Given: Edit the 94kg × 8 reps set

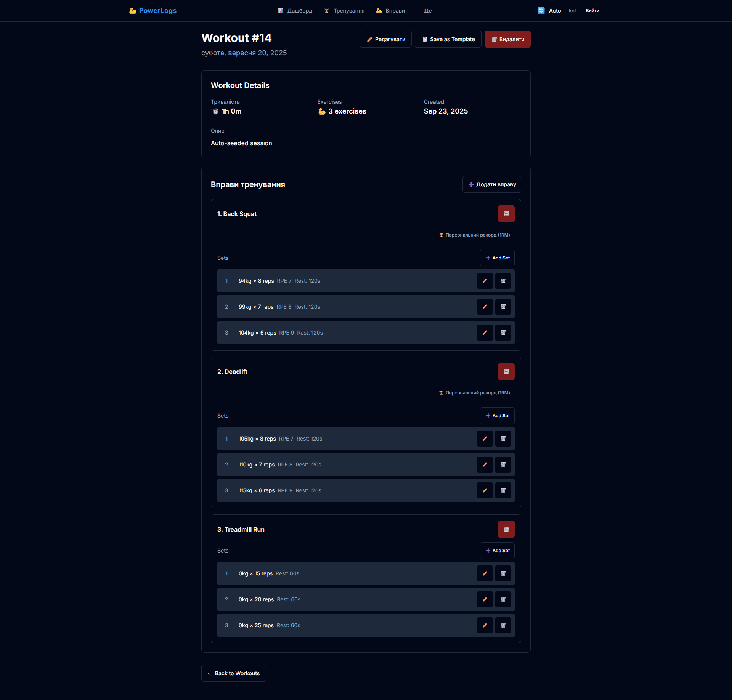Looking at the screenshot, I should coord(485,281).
